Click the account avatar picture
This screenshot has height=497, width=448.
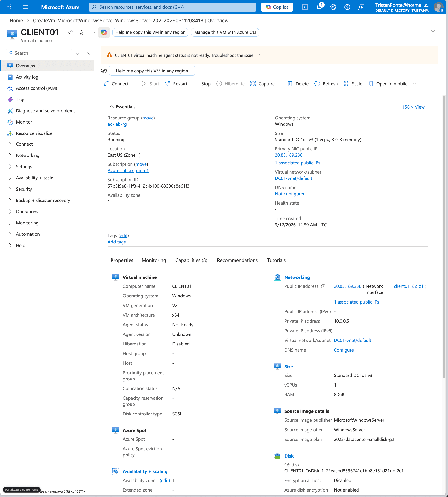(438, 7)
